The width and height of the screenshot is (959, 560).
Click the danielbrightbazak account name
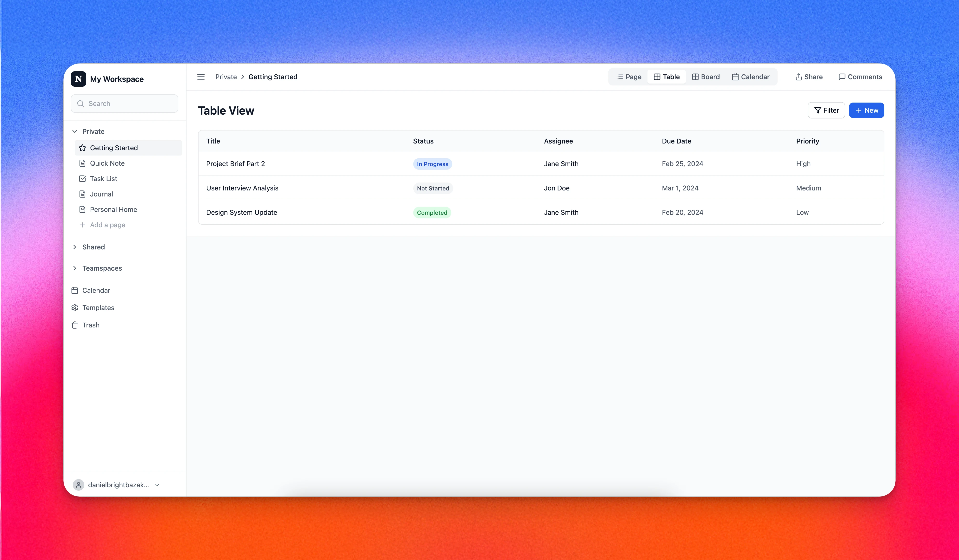pos(118,485)
